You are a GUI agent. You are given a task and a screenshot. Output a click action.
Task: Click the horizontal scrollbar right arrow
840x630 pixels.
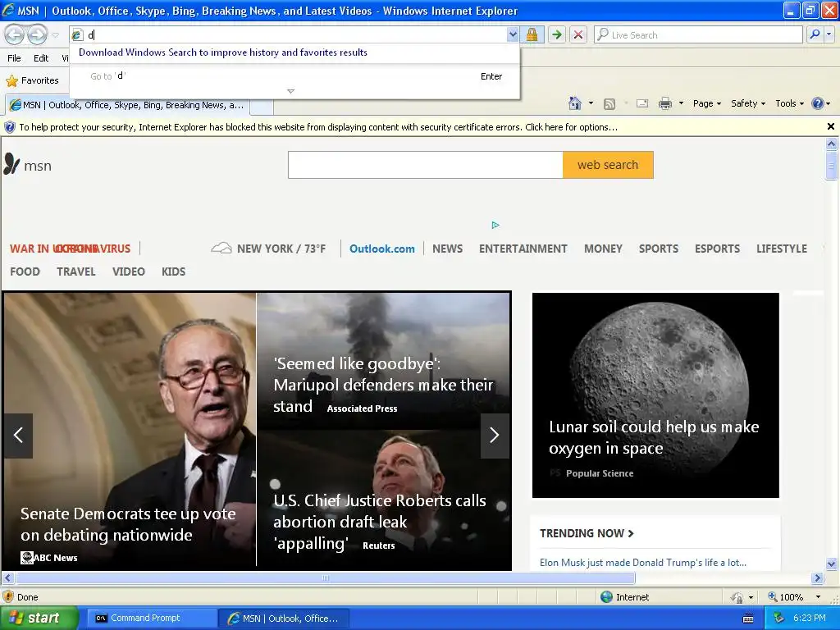(817, 578)
